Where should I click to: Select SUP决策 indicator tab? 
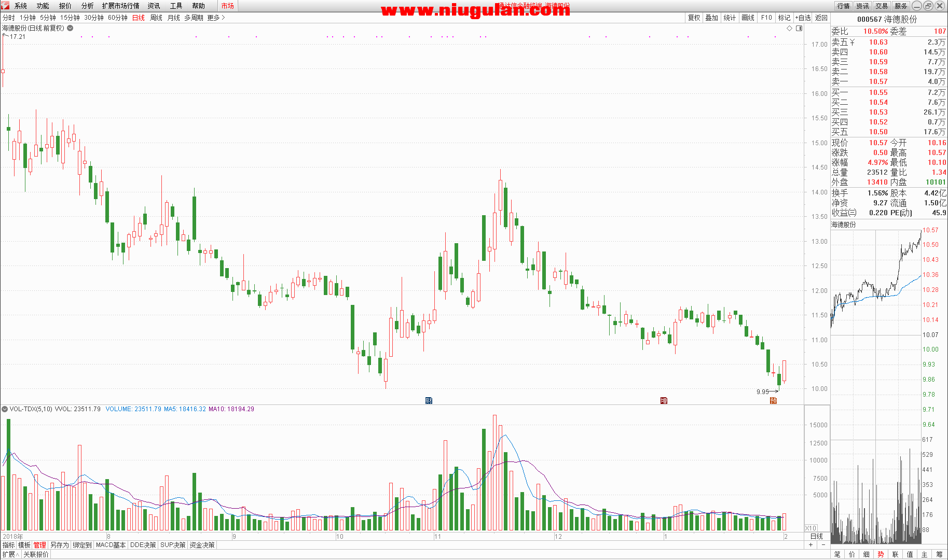pyautogui.click(x=173, y=545)
